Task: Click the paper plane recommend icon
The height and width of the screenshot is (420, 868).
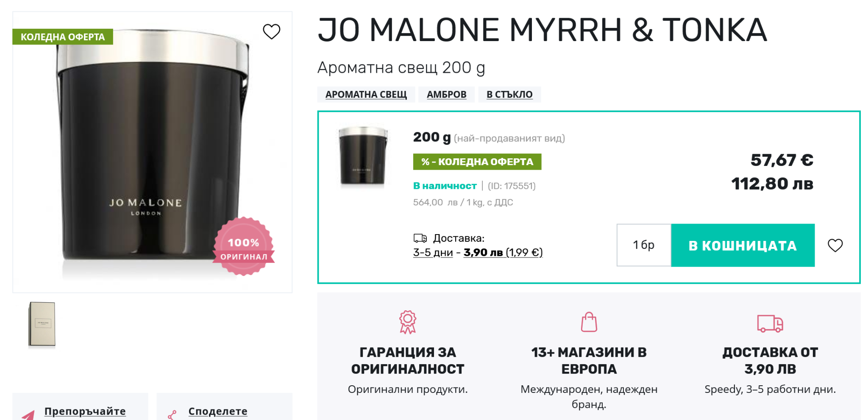Action: point(28,414)
